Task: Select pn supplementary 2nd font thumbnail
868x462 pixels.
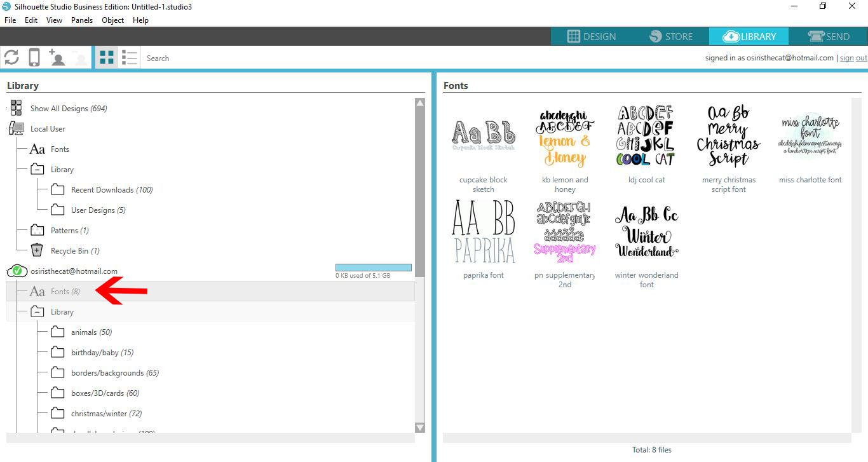Action: (x=565, y=232)
